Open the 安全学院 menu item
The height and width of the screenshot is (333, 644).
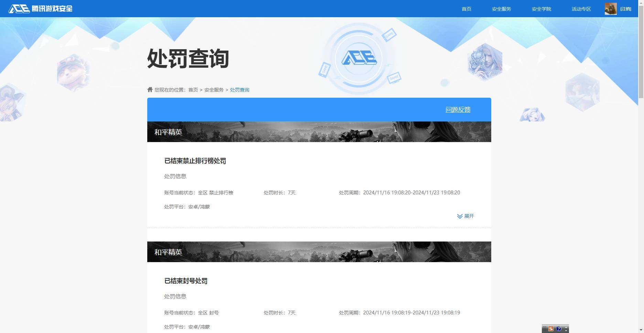(x=541, y=9)
